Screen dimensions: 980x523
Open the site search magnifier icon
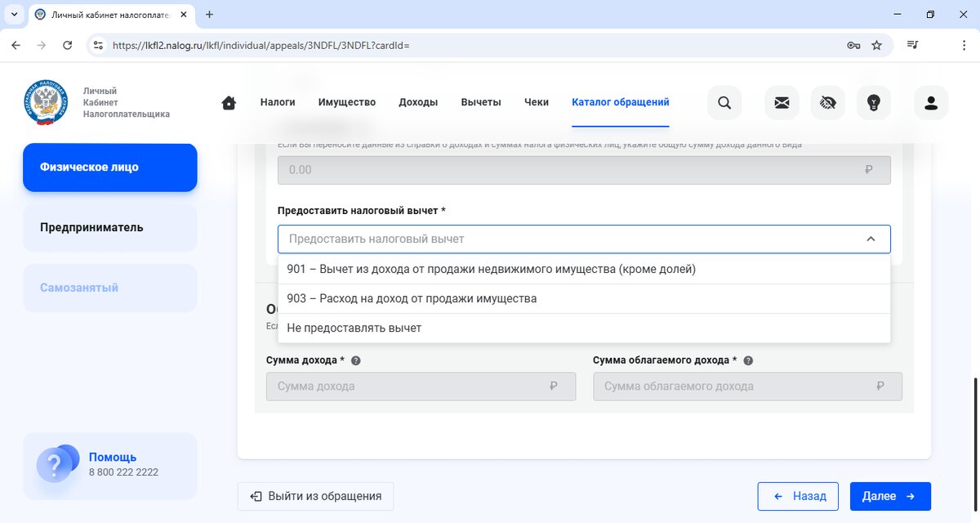(724, 103)
